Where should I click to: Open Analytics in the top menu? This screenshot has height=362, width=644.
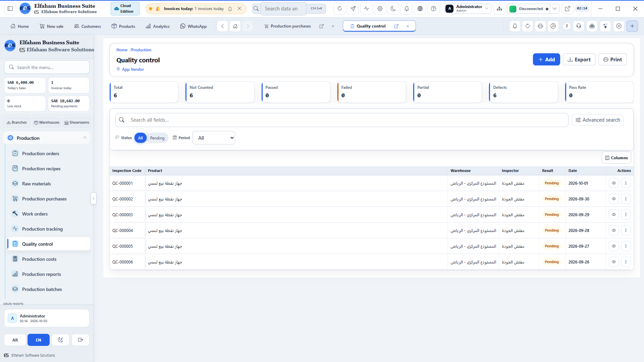pyautogui.click(x=158, y=26)
